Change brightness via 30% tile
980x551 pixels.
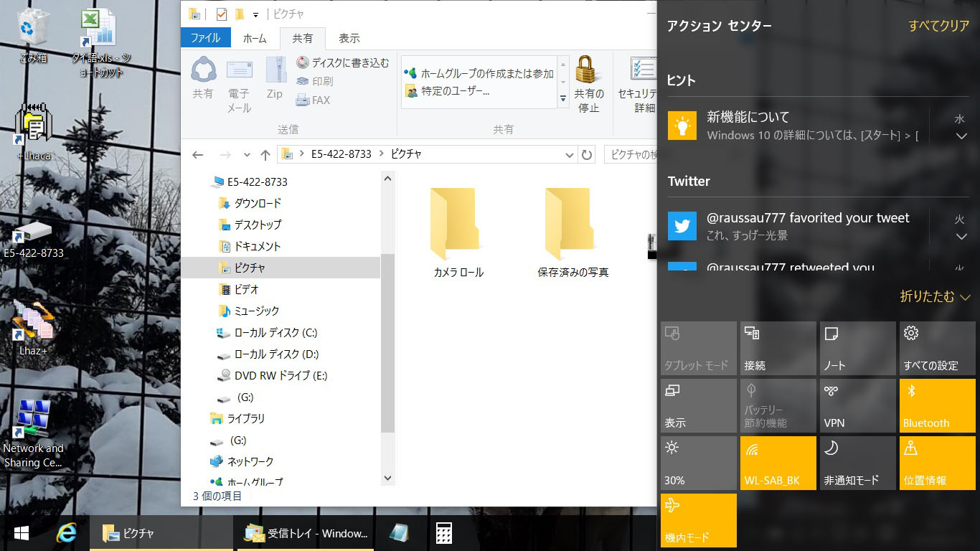tap(699, 463)
